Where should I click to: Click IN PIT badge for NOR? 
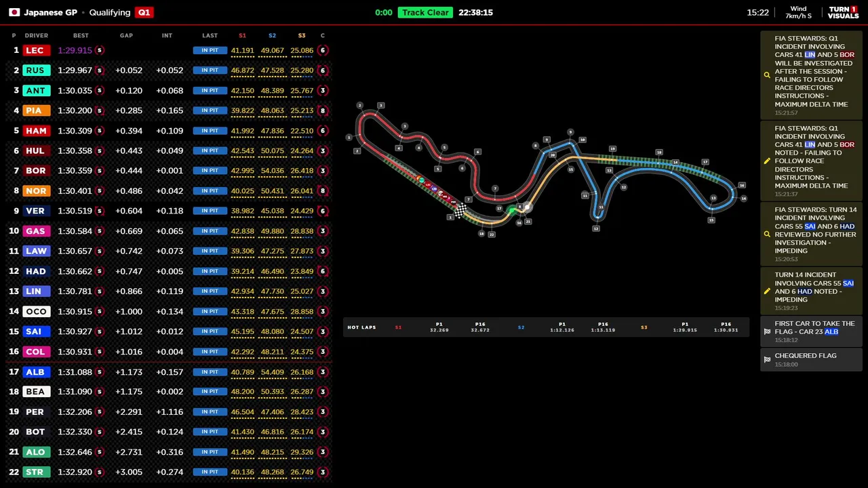(x=210, y=190)
